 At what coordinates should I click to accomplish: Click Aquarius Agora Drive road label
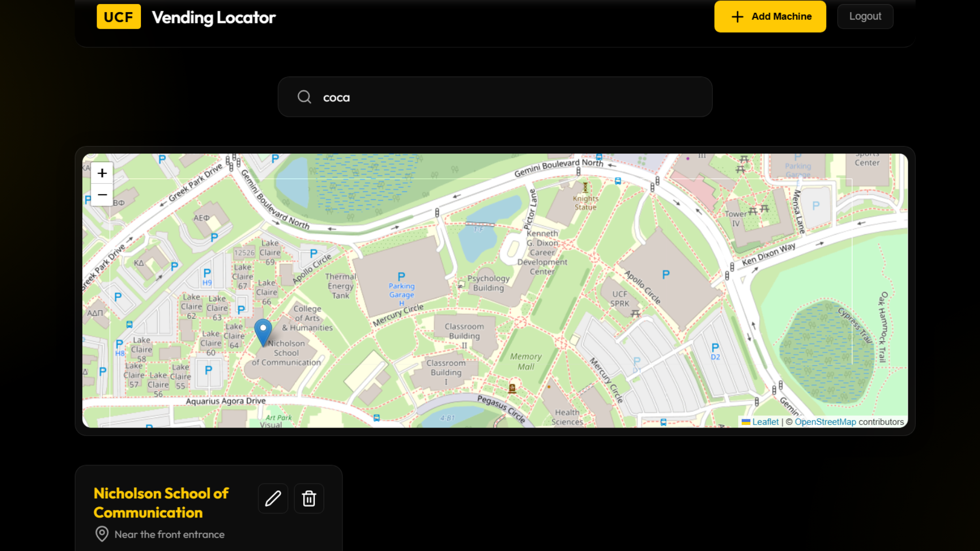pos(226,401)
